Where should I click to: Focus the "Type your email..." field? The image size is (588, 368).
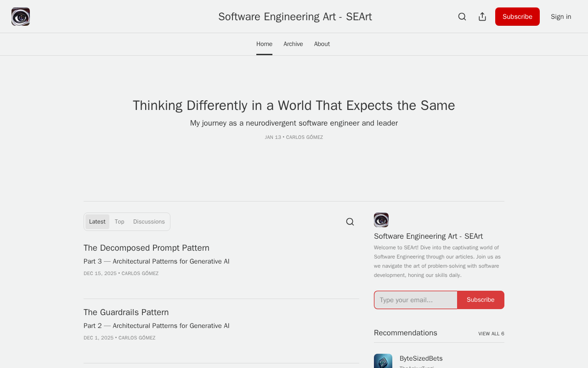coord(416,300)
